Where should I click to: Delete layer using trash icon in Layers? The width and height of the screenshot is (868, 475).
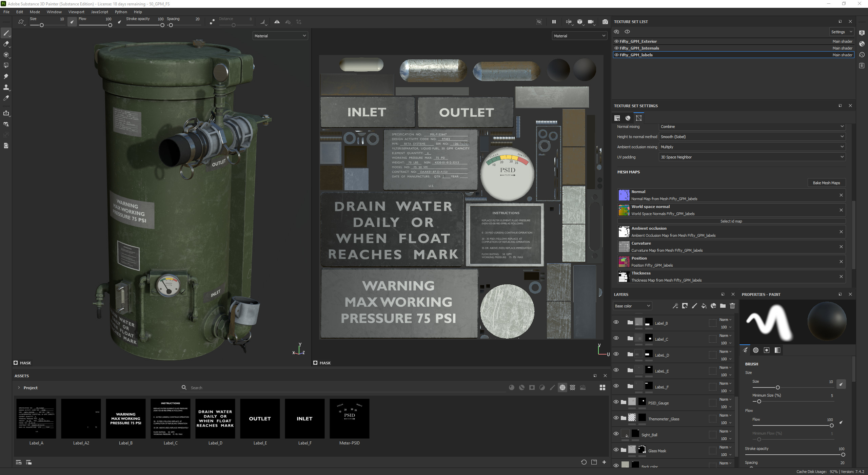[732, 306]
